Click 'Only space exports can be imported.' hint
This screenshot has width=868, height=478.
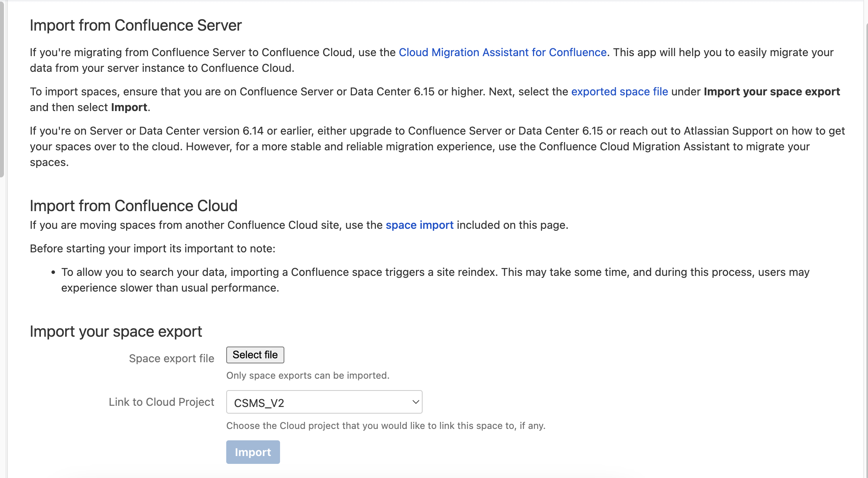pyautogui.click(x=308, y=376)
